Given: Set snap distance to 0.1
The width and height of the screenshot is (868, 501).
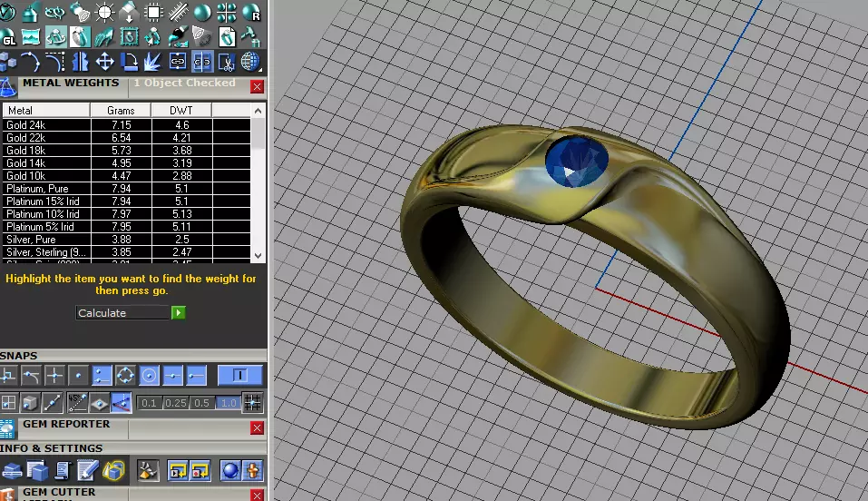Looking at the screenshot, I should coord(149,403).
